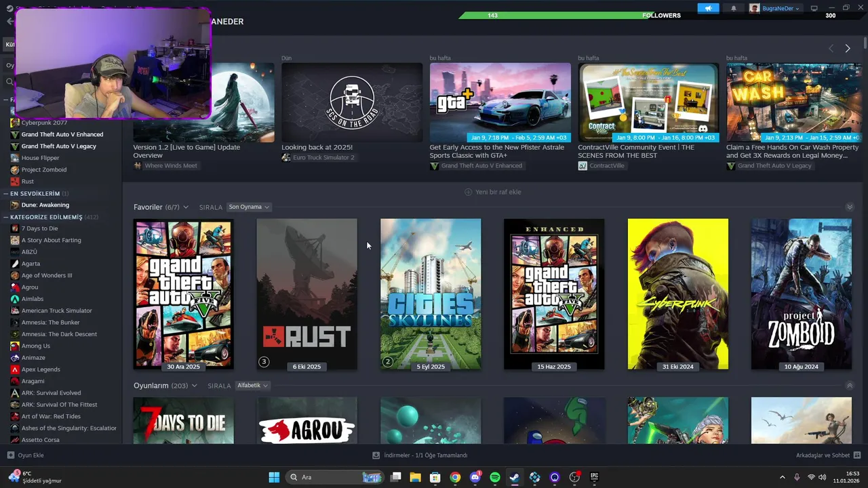Select Cyberpunk 2077 cover in Favoriler
Image resolution: width=868 pixels, height=488 pixels.
click(678, 294)
